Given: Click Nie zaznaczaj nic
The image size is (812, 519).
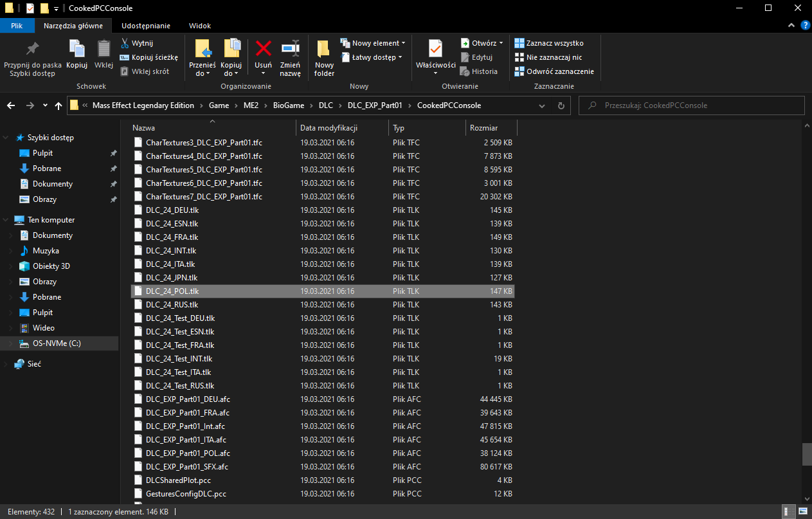Looking at the screenshot, I should pos(548,57).
